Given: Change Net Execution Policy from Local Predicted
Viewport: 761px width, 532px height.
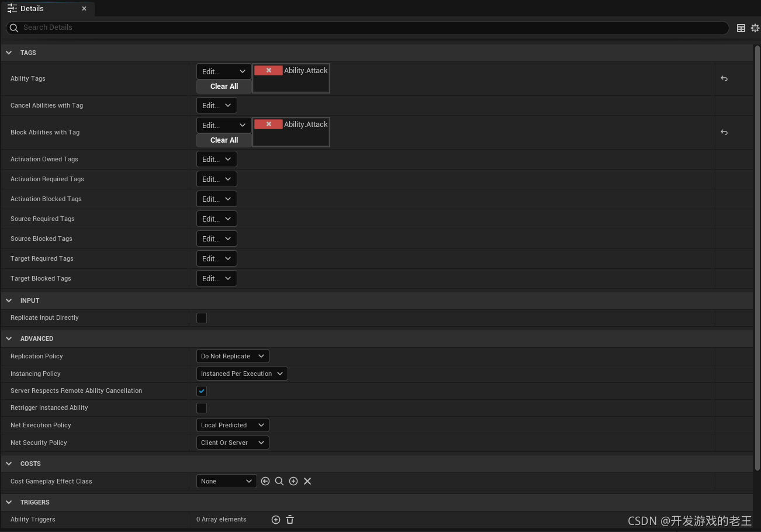Looking at the screenshot, I should pyautogui.click(x=233, y=425).
